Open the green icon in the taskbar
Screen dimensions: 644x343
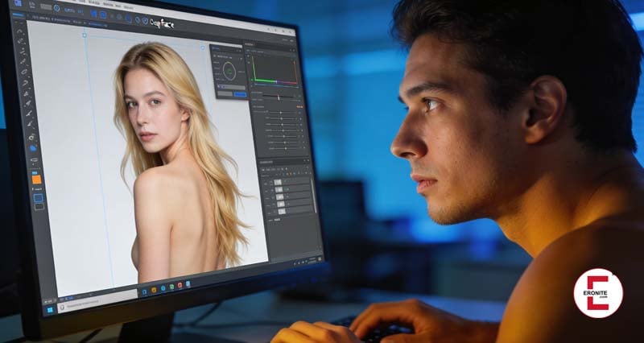point(171,287)
